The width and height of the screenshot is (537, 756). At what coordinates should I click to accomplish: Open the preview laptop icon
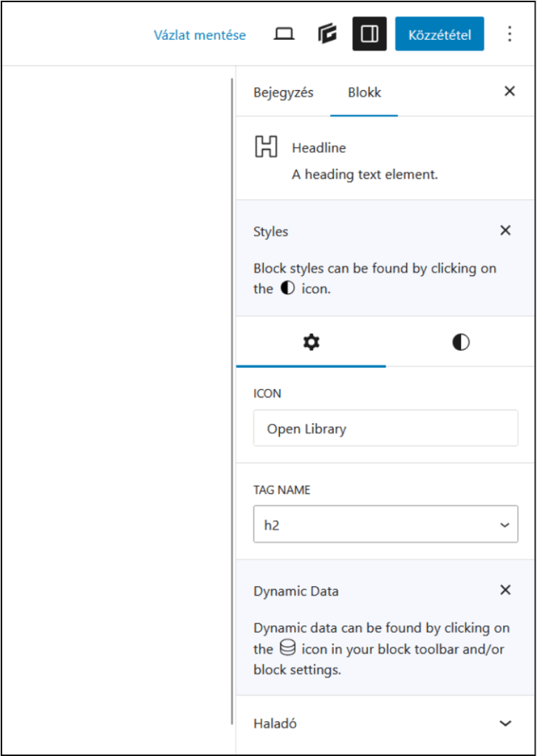tap(284, 35)
